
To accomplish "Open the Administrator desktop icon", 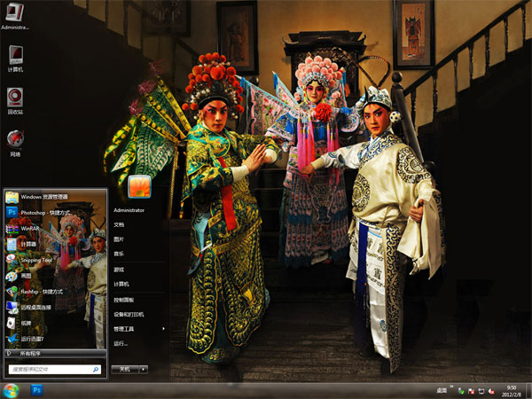I will click(x=15, y=16).
